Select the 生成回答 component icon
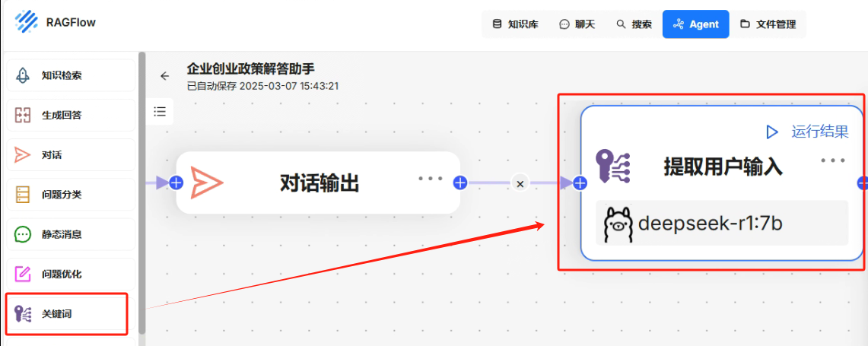This screenshot has width=868, height=346. coord(23,116)
